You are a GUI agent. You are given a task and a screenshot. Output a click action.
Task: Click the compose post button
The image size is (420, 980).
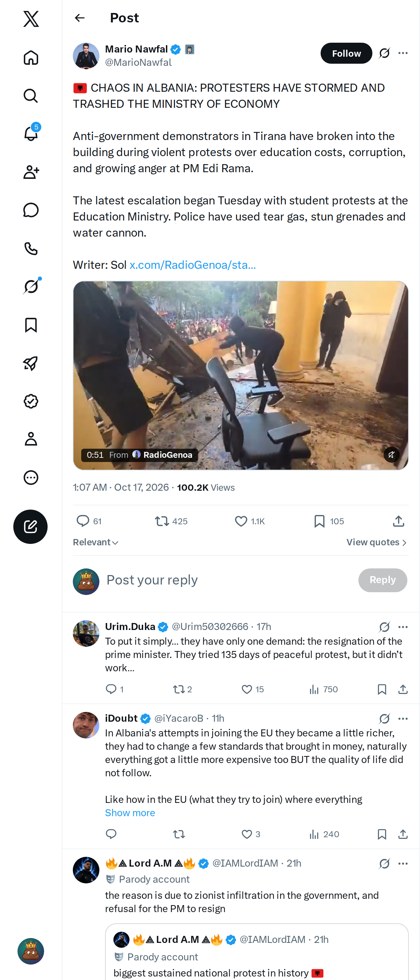(x=30, y=526)
